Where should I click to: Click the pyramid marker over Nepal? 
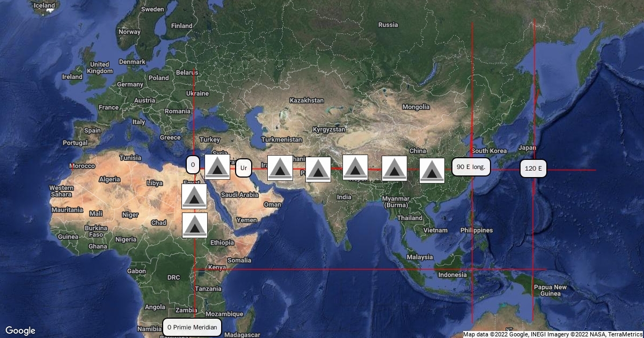coord(355,167)
